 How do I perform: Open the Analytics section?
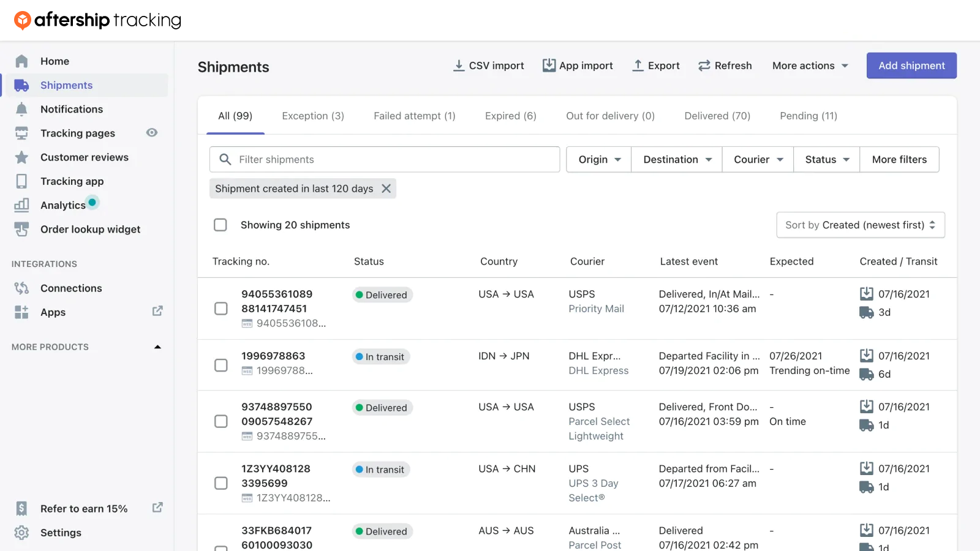click(64, 205)
